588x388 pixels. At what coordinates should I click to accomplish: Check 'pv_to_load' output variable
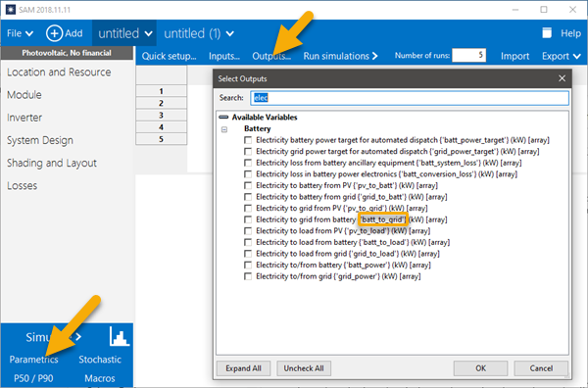click(248, 231)
